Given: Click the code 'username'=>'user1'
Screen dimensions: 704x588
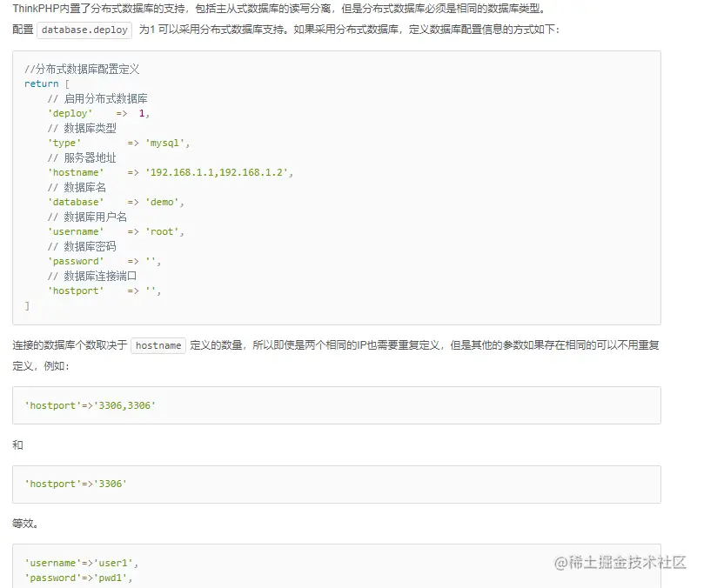Looking at the screenshot, I should [x=81, y=563].
